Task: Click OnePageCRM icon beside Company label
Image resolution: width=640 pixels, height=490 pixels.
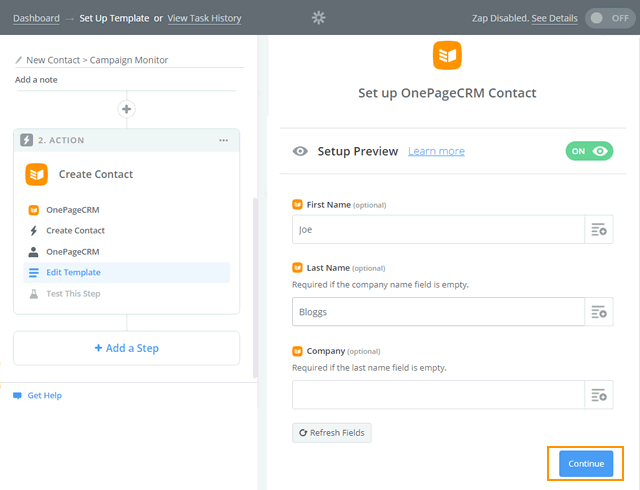Action: click(298, 351)
